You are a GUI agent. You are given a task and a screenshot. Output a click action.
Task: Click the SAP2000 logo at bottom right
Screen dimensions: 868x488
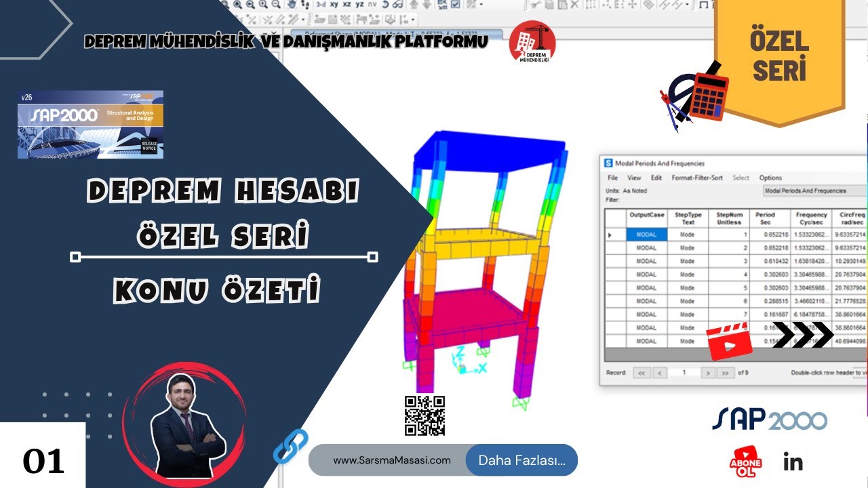(769, 420)
